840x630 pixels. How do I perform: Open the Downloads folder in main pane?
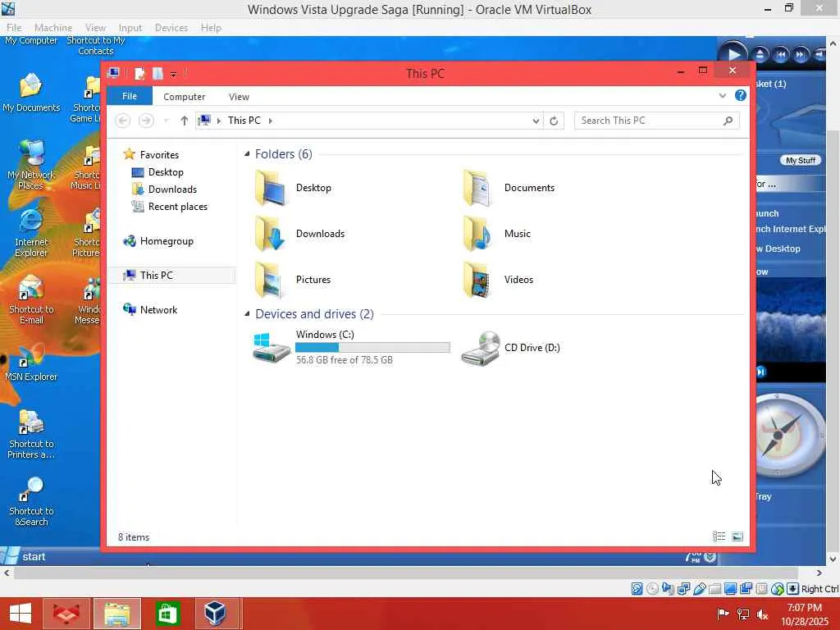point(299,234)
